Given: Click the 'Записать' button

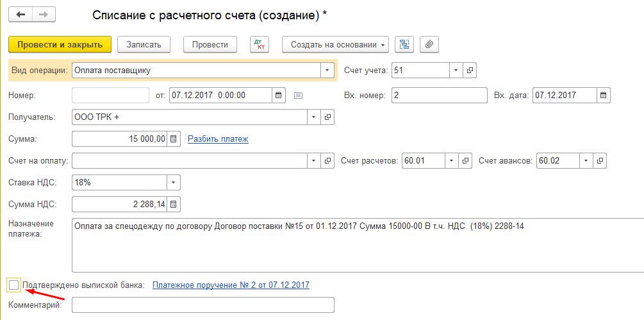Looking at the screenshot, I should pyautogui.click(x=144, y=45).
